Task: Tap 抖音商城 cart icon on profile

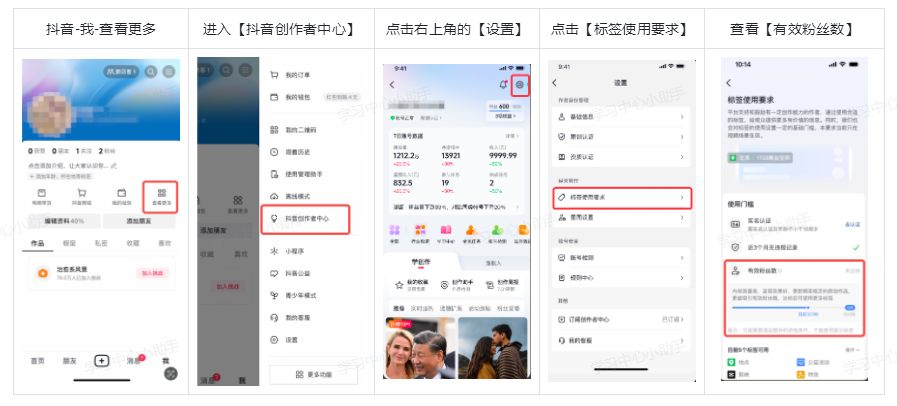Action: pos(81,193)
